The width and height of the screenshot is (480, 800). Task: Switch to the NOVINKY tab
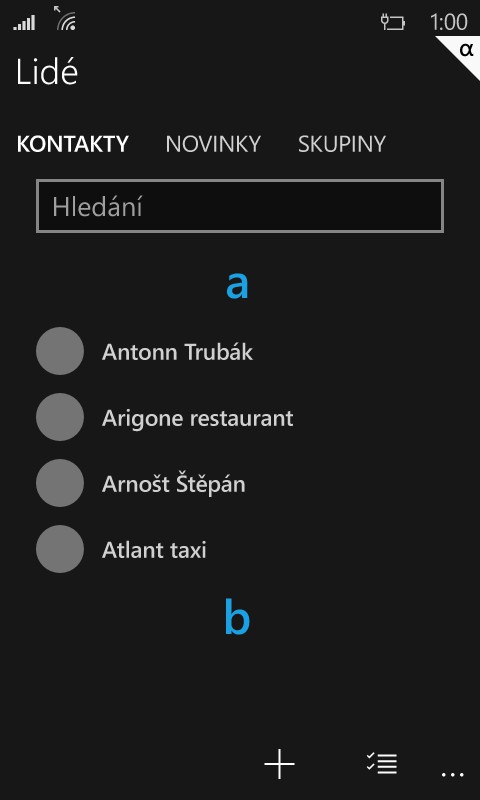213,144
